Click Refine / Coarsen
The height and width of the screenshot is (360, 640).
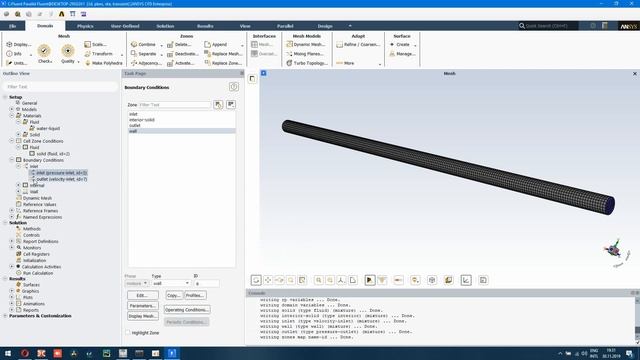pos(358,44)
